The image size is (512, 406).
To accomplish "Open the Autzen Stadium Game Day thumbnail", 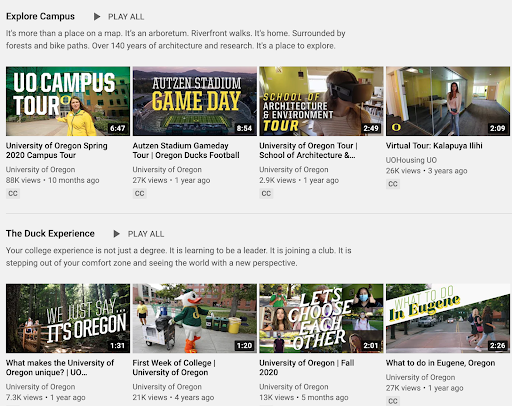I will (195, 101).
